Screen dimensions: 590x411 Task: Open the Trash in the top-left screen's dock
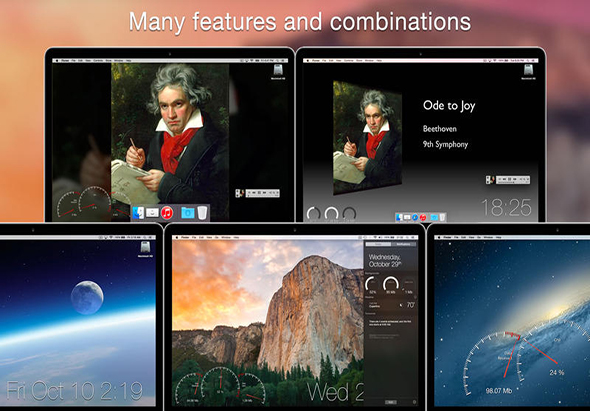202,213
